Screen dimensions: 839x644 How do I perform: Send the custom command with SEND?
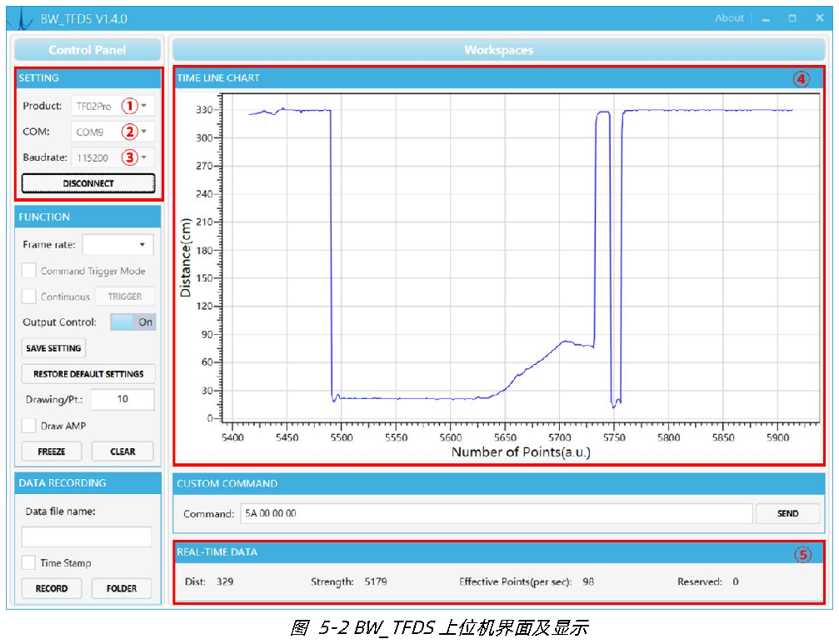pos(787,513)
